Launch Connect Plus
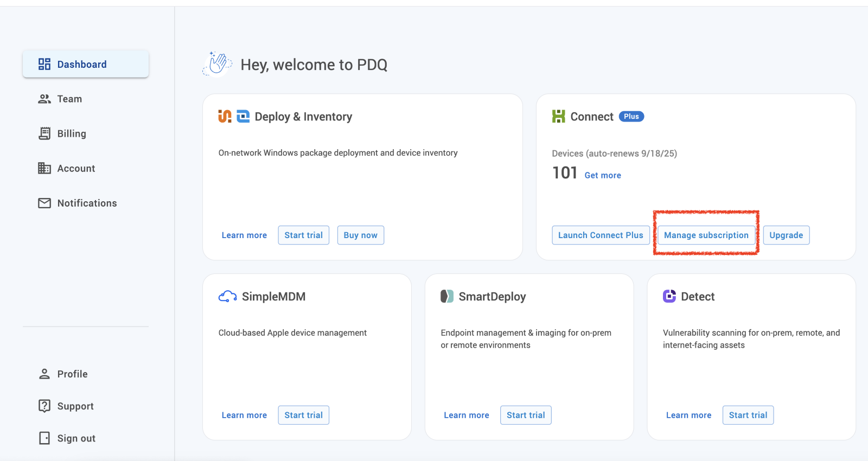 601,235
